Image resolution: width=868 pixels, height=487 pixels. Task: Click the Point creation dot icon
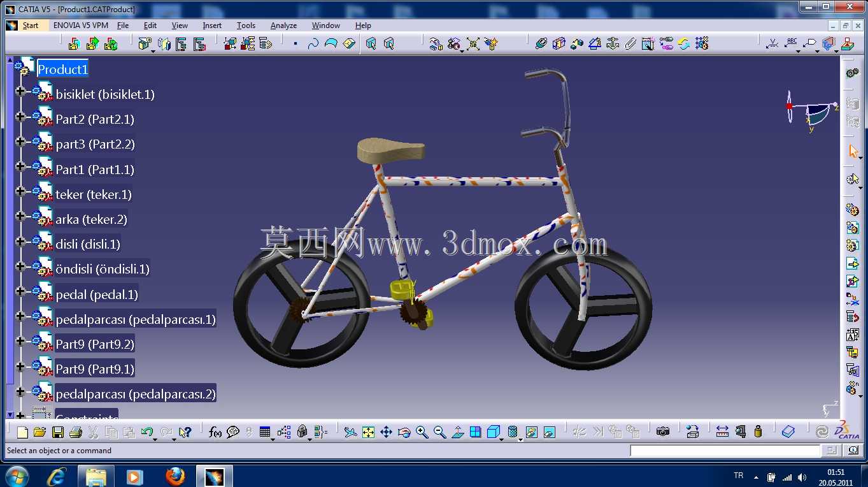pos(295,44)
